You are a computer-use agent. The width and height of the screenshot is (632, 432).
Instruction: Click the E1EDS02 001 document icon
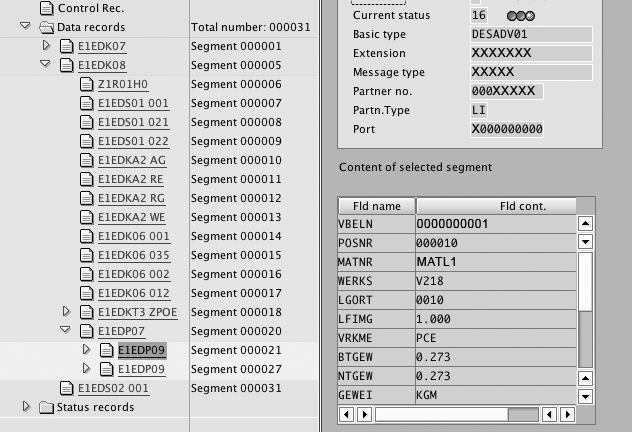click(x=67, y=388)
